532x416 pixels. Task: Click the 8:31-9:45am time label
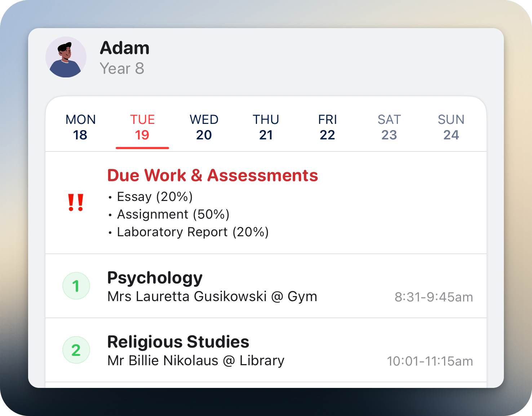coord(434,297)
